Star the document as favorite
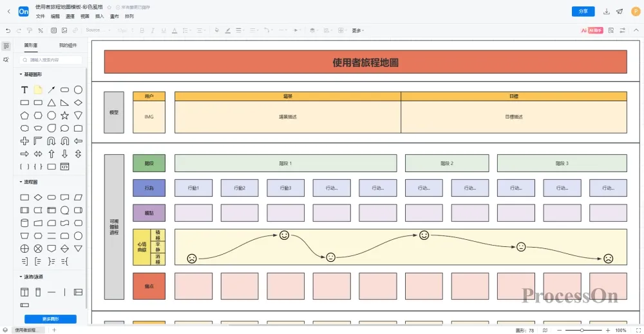This screenshot has width=644, height=334. pyautogui.click(x=109, y=7)
